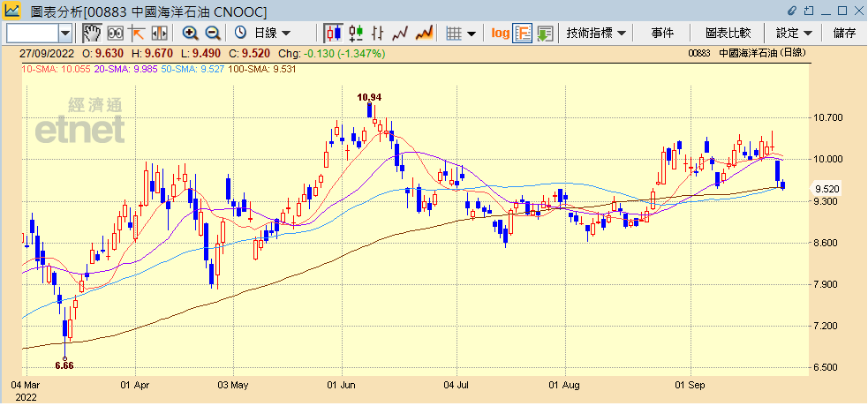Select the orange arrow pointer tool
The width and height of the screenshot is (868, 406).
(137, 33)
